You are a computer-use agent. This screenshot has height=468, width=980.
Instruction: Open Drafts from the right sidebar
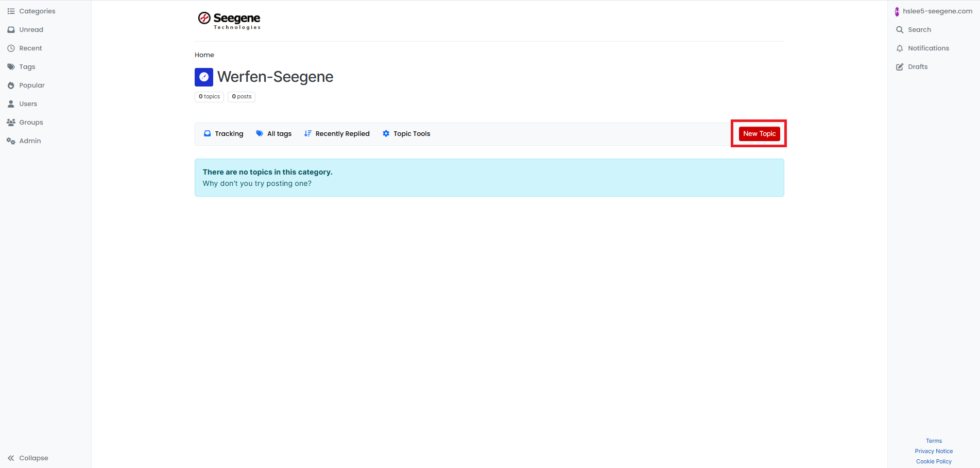[917, 67]
